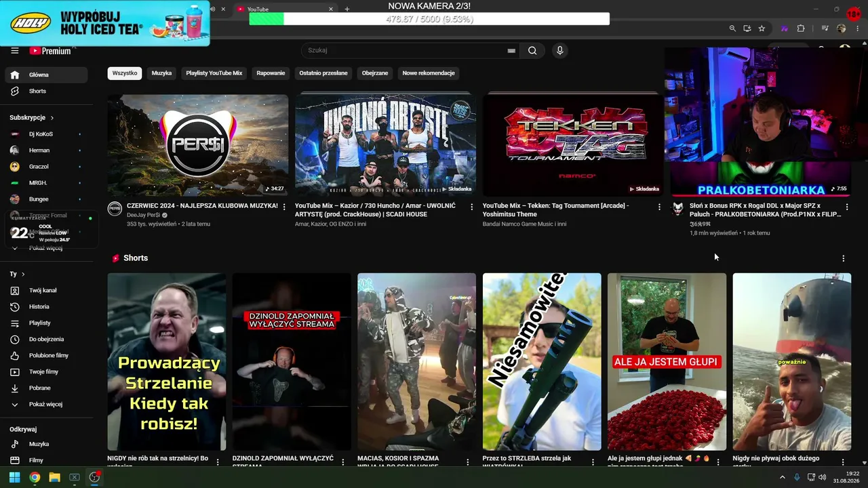
Task: Open Twój kanał in the sidebar
Action: (x=46, y=290)
